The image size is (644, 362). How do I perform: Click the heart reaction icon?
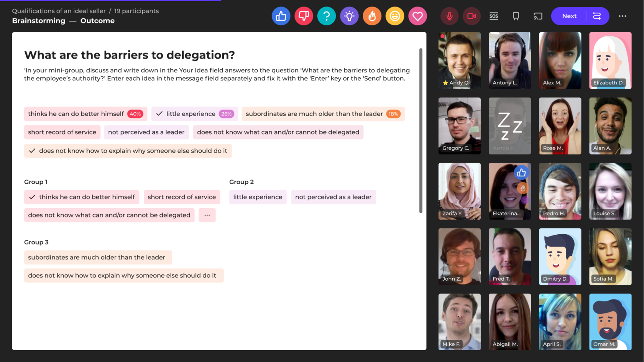tap(417, 16)
